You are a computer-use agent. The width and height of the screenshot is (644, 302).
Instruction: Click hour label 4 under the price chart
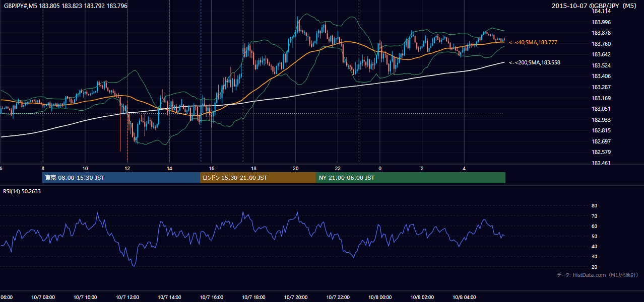464,168
